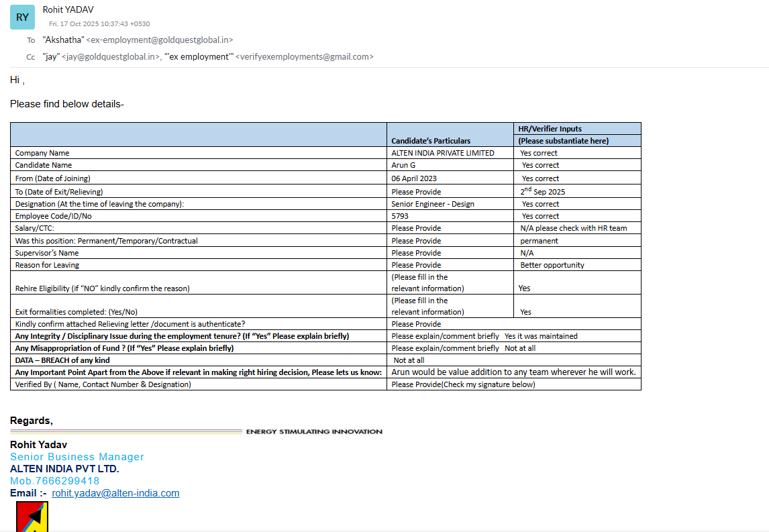
Task: Click "ENERGY STIMULATING INNOVATION" tagline
Action: (x=314, y=431)
